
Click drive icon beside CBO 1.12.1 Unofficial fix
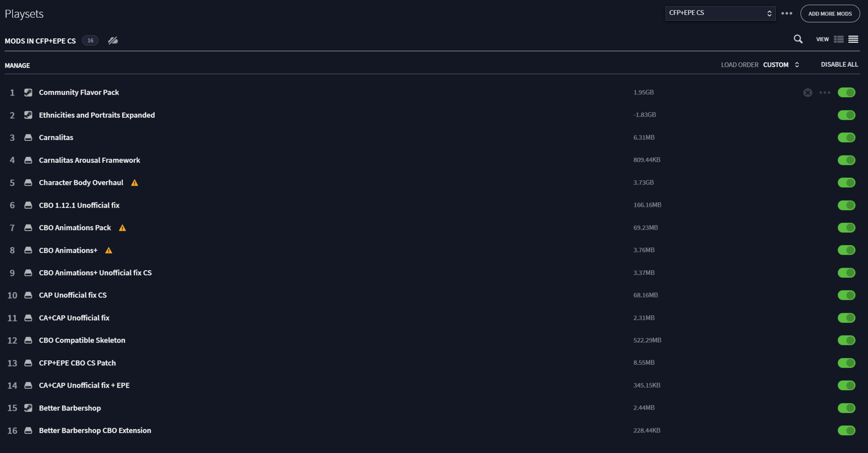click(28, 205)
